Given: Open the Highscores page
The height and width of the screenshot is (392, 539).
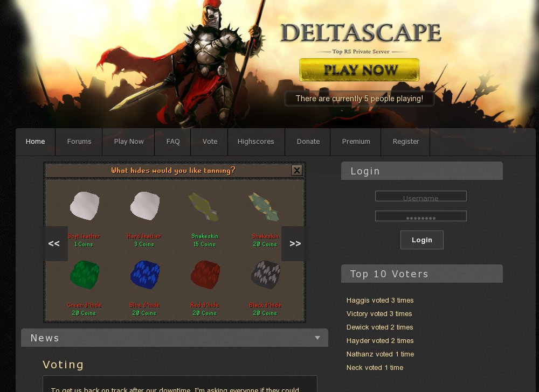Looking at the screenshot, I should (255, 142).
